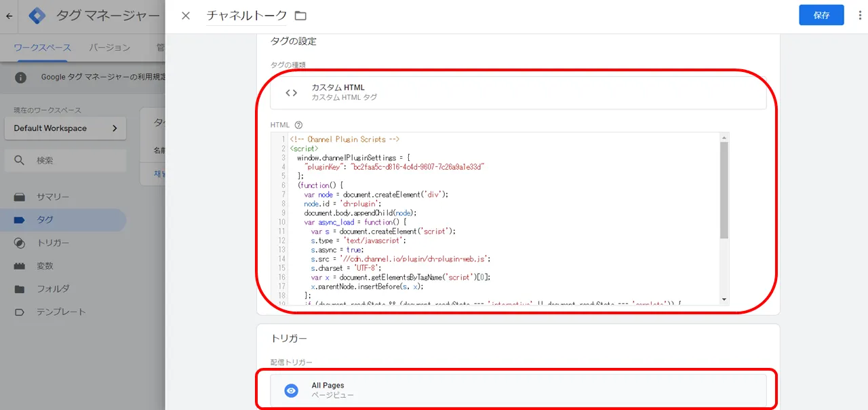Click the サマリー briefcase icon
868x410 pixels.
coord(20,197)
